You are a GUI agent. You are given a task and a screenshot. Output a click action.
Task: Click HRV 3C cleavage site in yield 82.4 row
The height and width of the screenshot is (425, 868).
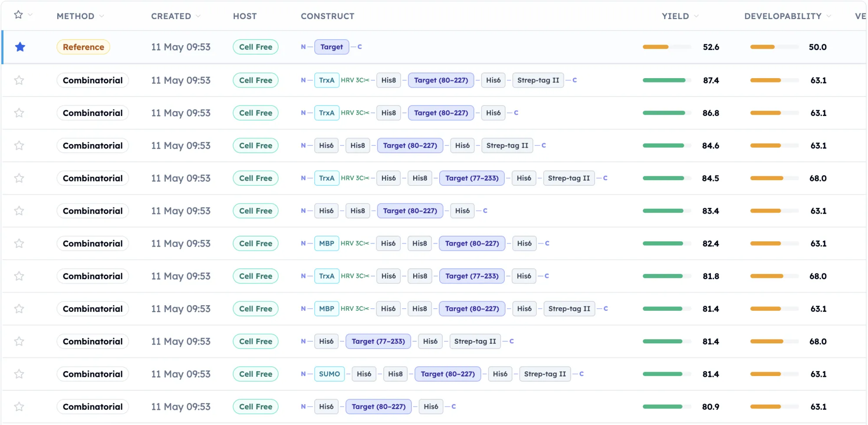355,244
